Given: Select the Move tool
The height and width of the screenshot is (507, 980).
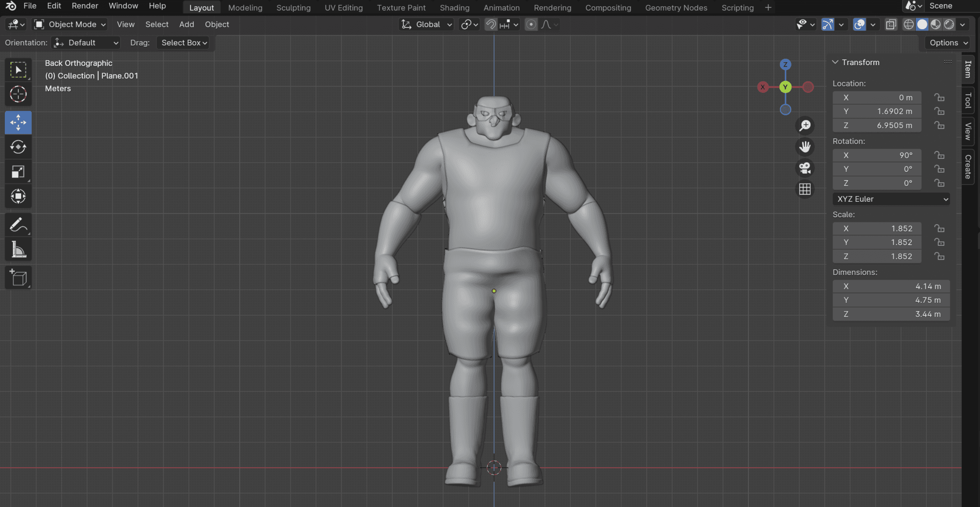Looking at the screenshot, I should tap(18, 122).
